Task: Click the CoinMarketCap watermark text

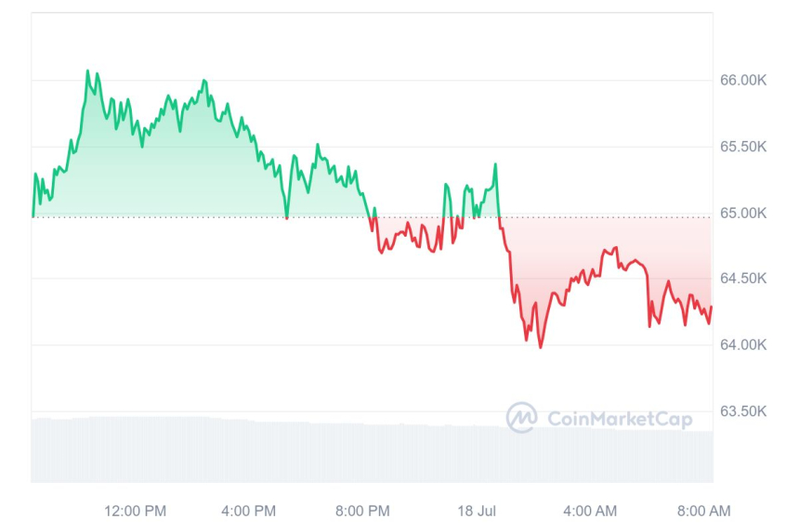Action: (x=620, y=419)
